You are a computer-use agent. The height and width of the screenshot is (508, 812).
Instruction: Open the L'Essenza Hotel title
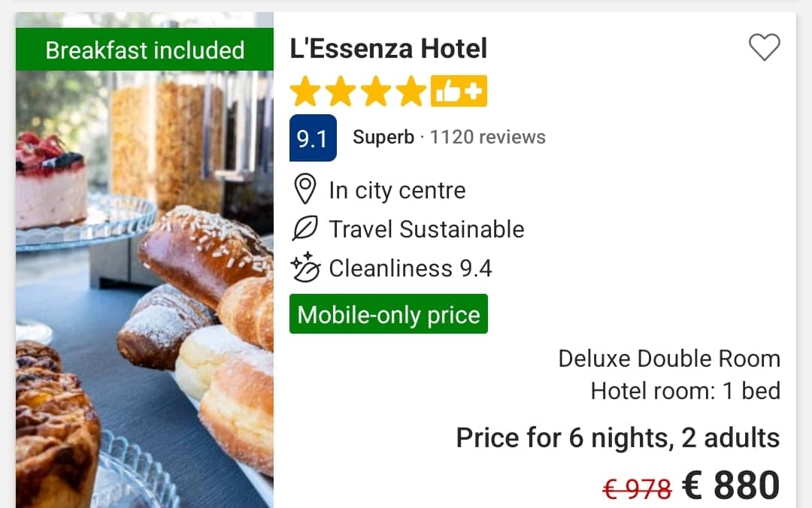(389, 49)
